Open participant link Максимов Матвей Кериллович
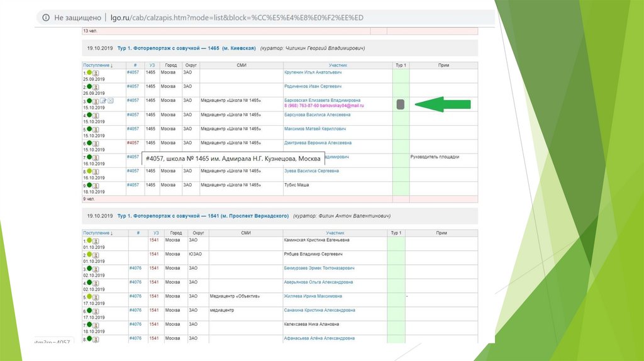Screen dimensions: 644x361 coord(315,128)
